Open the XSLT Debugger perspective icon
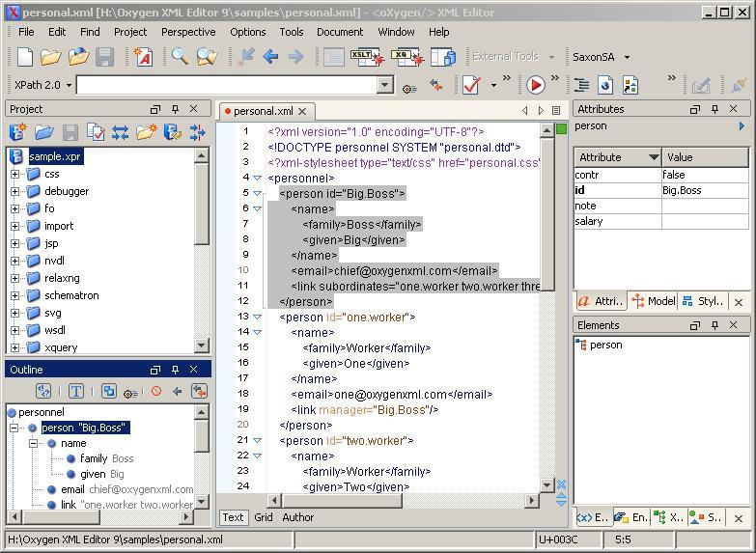The width and height of the screenshot is (756, 553). point(367,57)
